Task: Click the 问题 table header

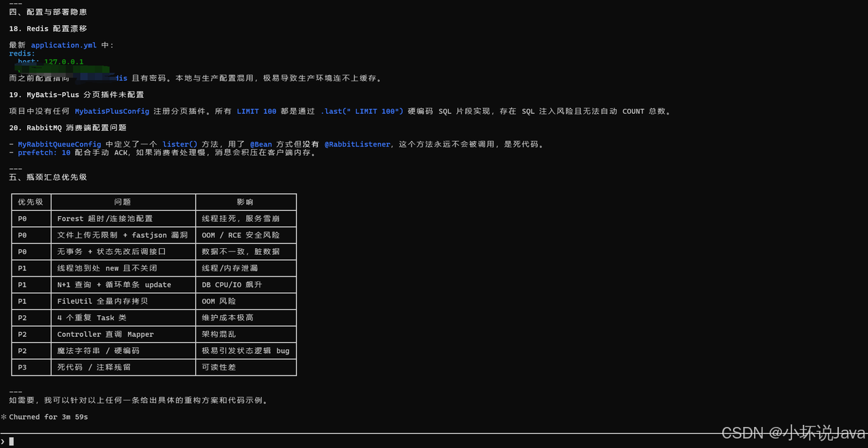Action: click(123, 202)
